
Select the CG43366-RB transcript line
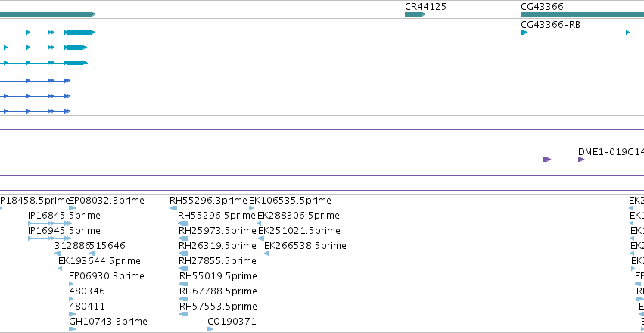click(x=583, y=33)
